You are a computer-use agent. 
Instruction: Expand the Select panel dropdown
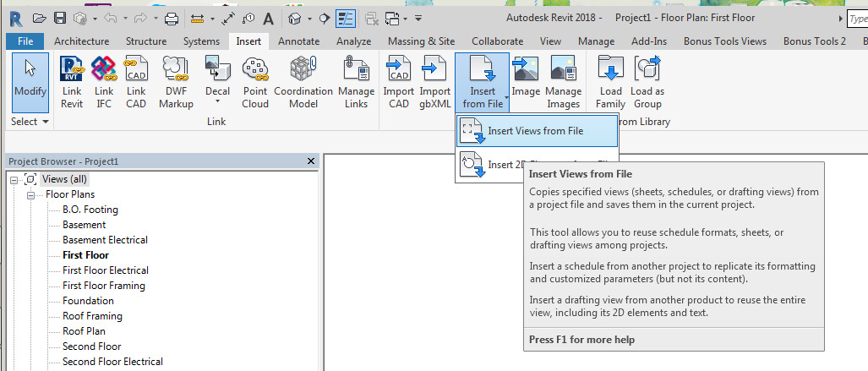pyautogui.click(x=30, y=121)
